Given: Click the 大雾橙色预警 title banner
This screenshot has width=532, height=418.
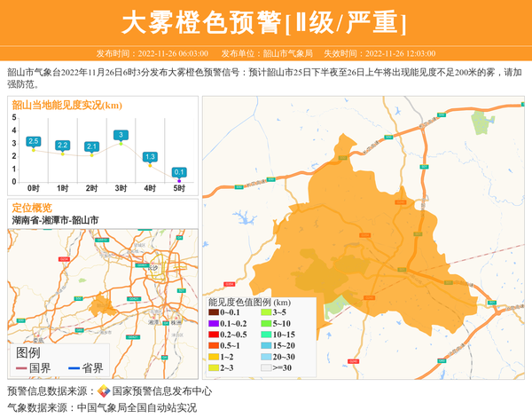Looking at the screenshot, I should pyautogui.click(x=265, y=21).
